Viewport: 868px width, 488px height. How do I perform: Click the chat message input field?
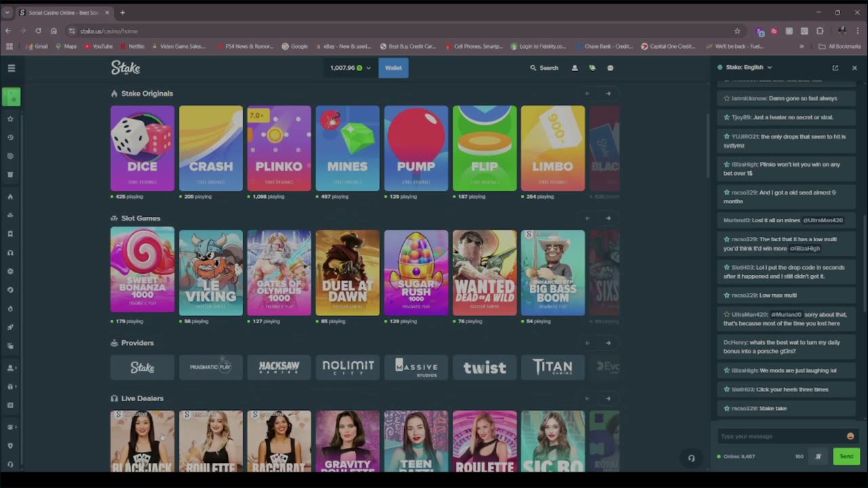[780, 436]
